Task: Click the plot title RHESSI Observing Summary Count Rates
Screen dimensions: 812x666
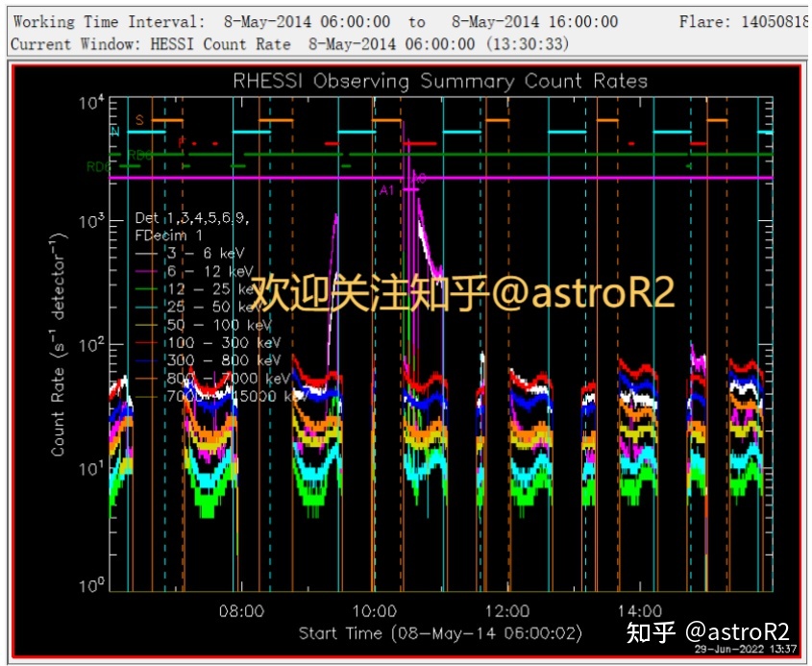Action: point(440,82)
